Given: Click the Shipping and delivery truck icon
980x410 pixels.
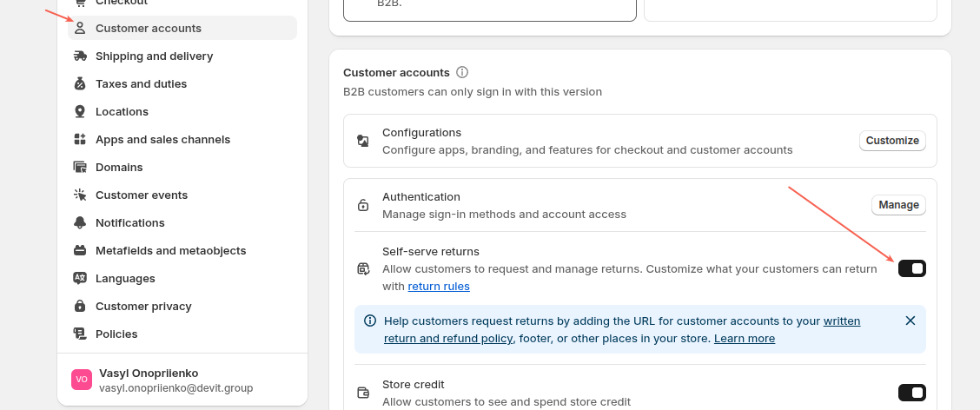Looking at the screenshot, I should coord(80,56).
